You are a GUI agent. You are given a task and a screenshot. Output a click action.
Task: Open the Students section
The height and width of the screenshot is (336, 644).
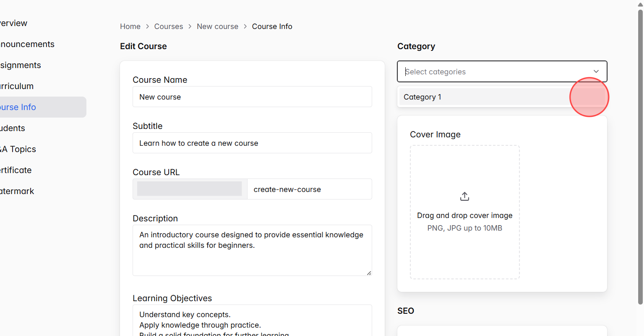click(x=13, y=128)
